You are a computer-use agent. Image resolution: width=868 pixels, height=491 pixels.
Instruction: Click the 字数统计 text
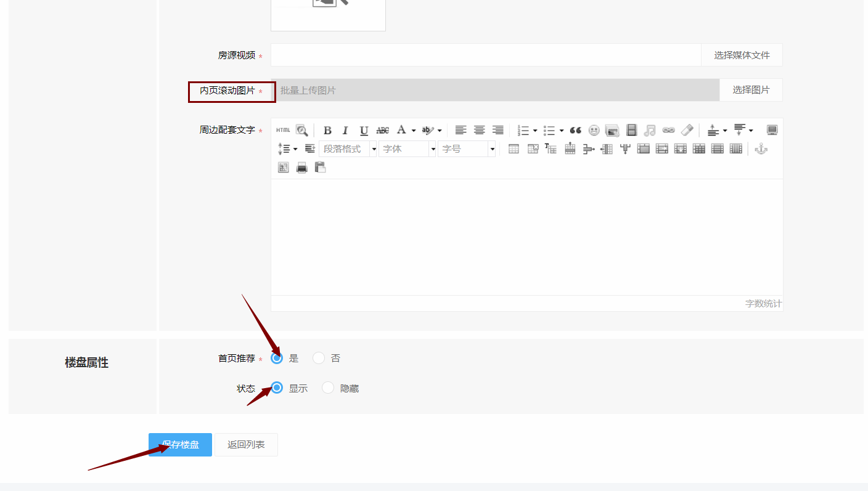pos(763,304)
